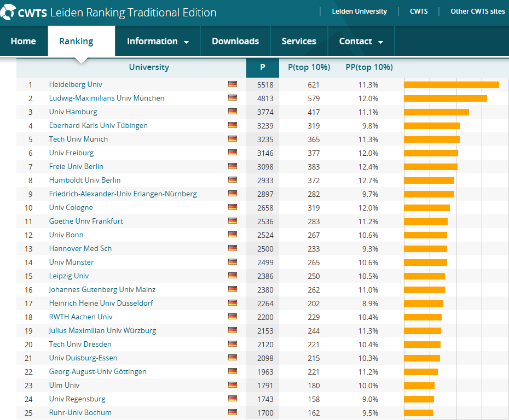Expand the Information dropdown menu
509x420 pixels.
click(x=158, y=41)
